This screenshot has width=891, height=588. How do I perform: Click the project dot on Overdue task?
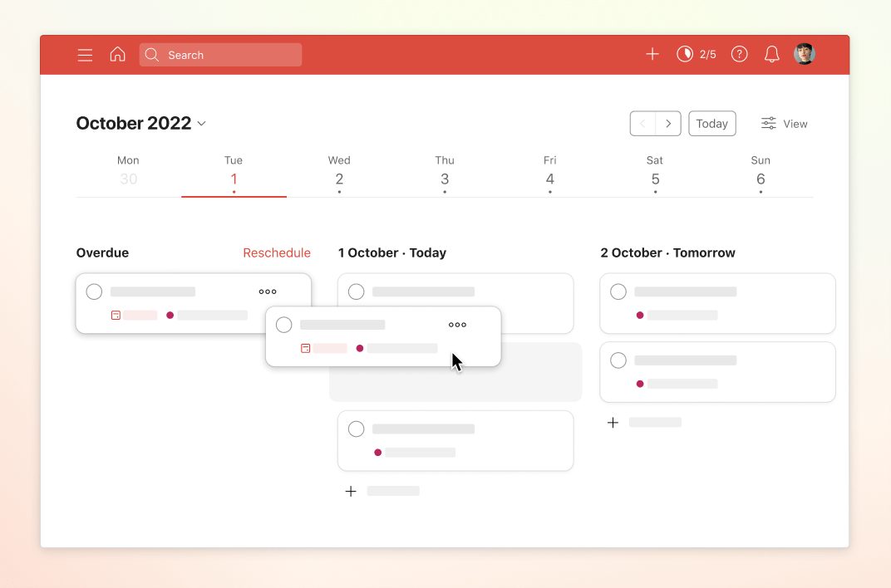(170, 315)
